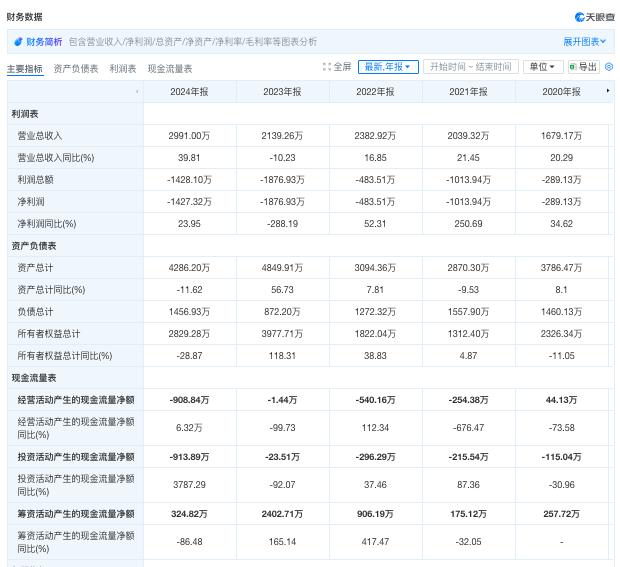Viewport: 620px width, 567px height.
Task: Select the 主要指标 tab
Action: tap(25, 69)
